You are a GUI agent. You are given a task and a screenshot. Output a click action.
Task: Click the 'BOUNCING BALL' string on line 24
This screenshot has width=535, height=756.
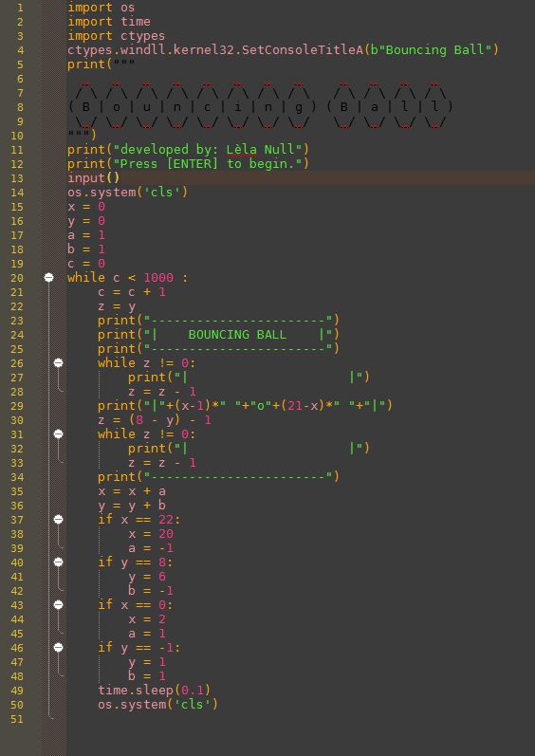(x=237, y=335)
